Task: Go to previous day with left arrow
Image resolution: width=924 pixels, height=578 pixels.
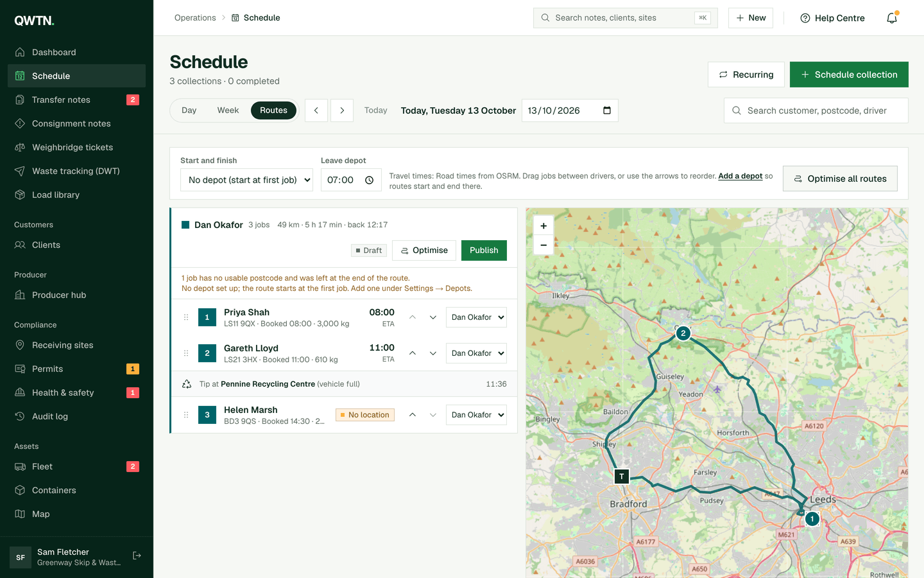Action: click(316, 110)
